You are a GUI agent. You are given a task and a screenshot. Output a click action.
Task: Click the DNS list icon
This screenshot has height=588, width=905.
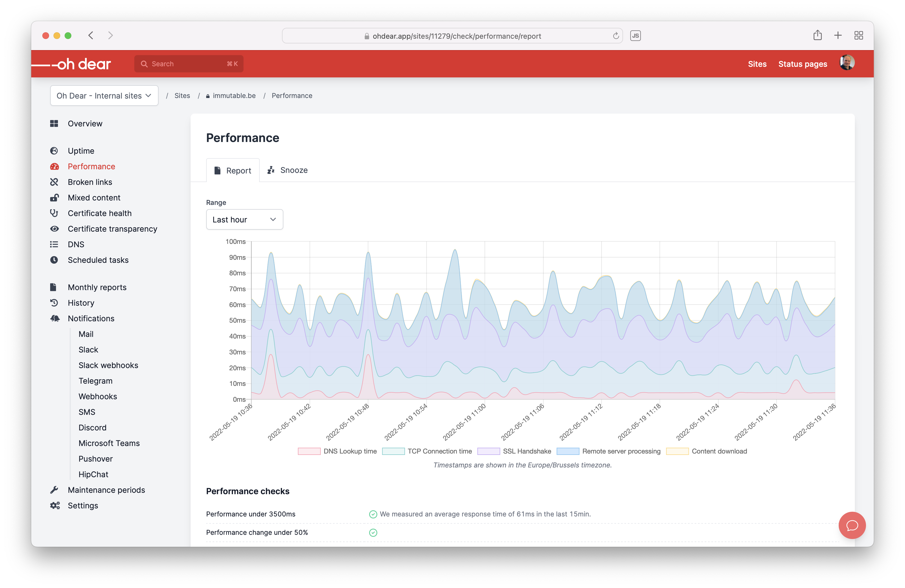[x=54, y=244]
